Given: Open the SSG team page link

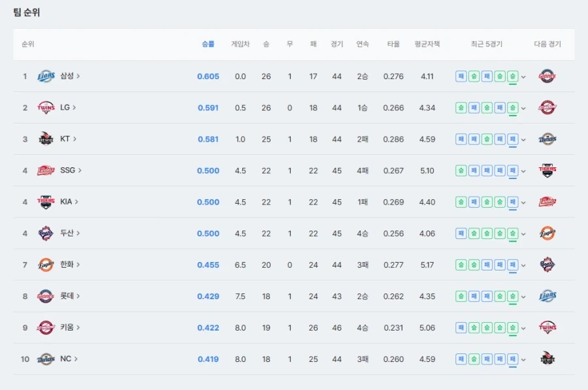Looking at the screenshot, I should click(71, 171).
